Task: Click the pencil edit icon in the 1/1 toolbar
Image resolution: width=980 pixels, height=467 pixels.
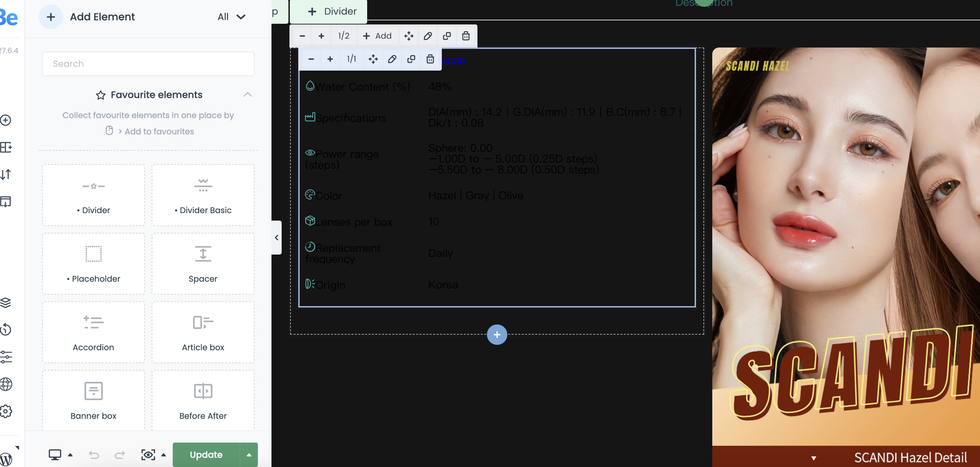Action: (392, 59)
